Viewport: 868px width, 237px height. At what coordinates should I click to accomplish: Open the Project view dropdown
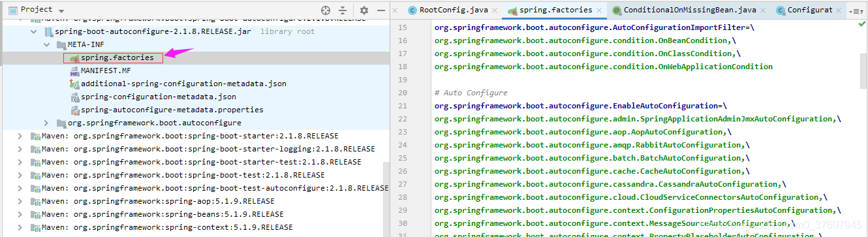[x=61, y=10]
